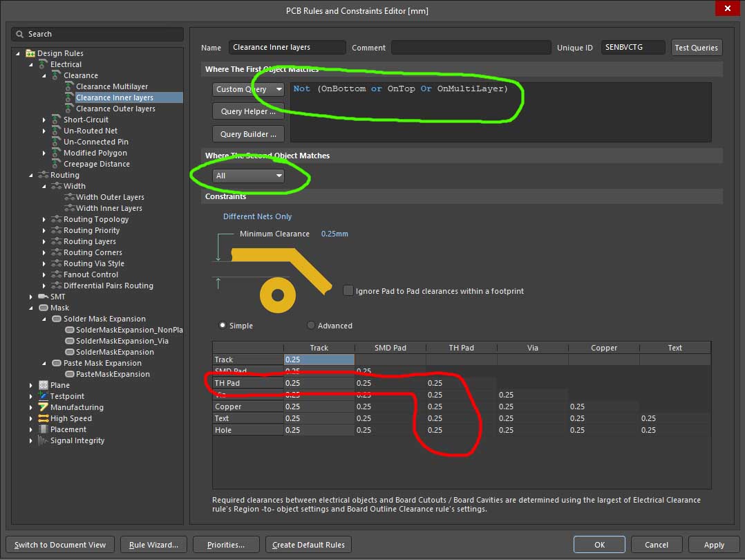Expand the Short-Circuit tree node

[44, 120]
